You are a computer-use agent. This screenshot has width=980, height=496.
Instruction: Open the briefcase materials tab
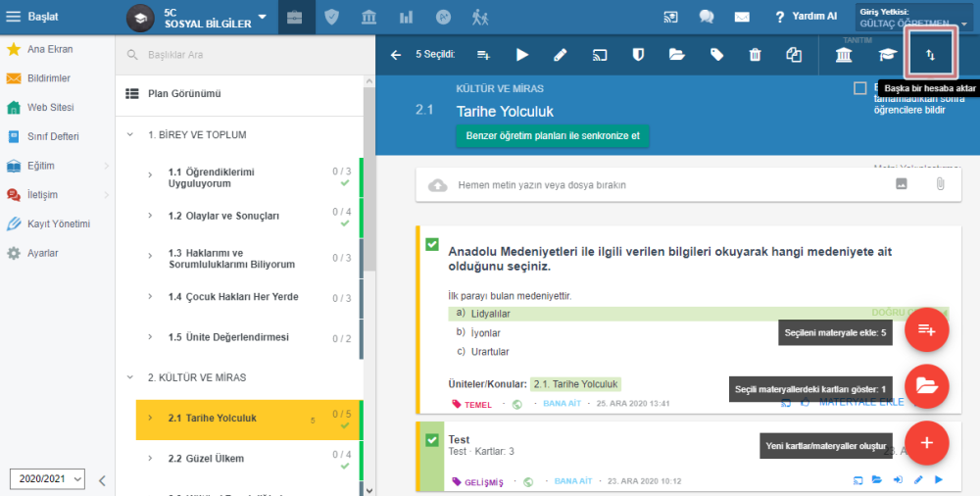pyautogui.click(x=294, y=18)
